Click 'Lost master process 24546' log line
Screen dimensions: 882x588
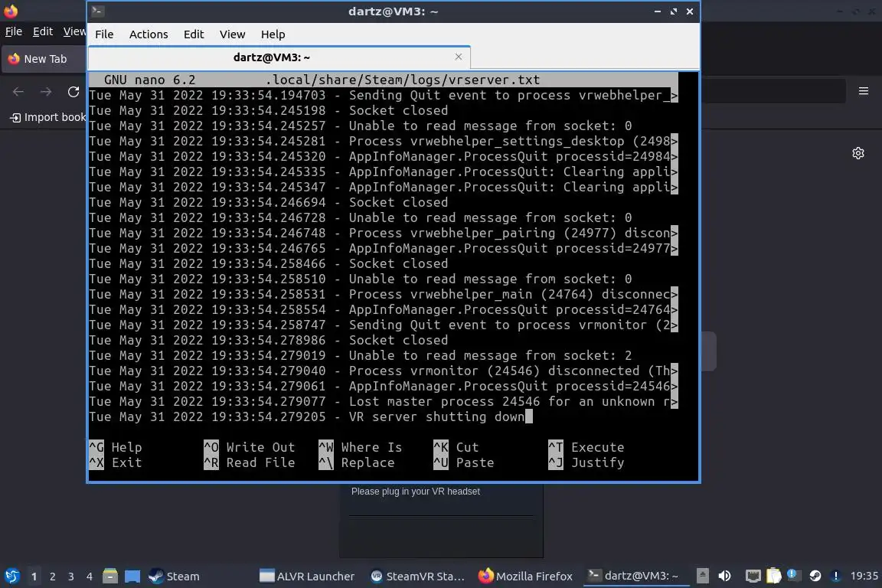384,402
